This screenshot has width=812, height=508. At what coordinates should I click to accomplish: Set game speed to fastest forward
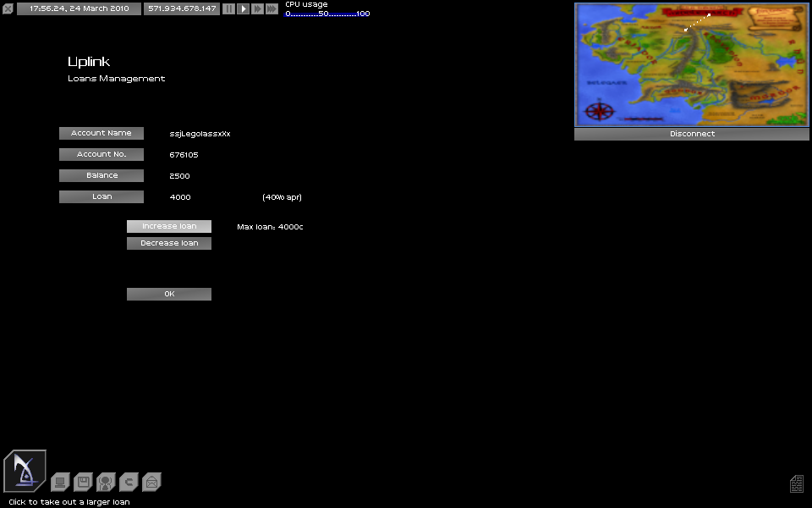tap(272, 8)
